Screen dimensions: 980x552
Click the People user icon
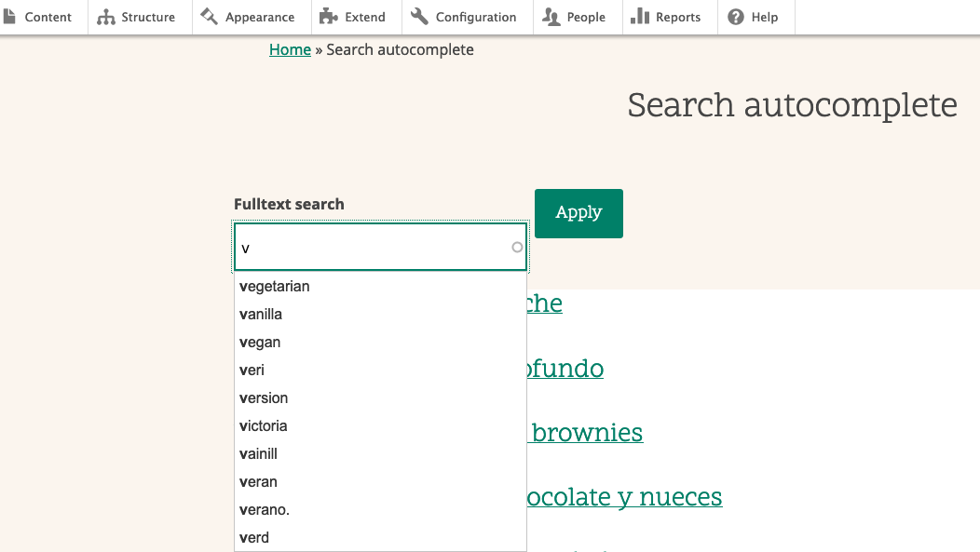click(551, 17)
